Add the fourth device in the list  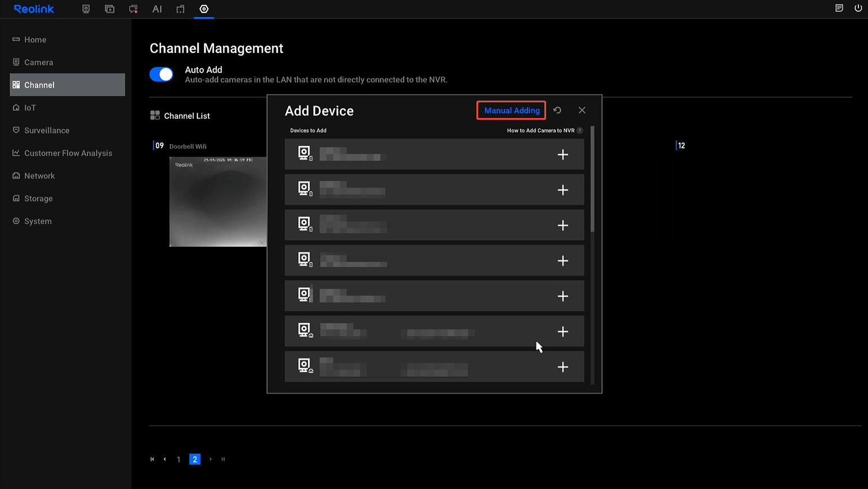tap(563, 261)
